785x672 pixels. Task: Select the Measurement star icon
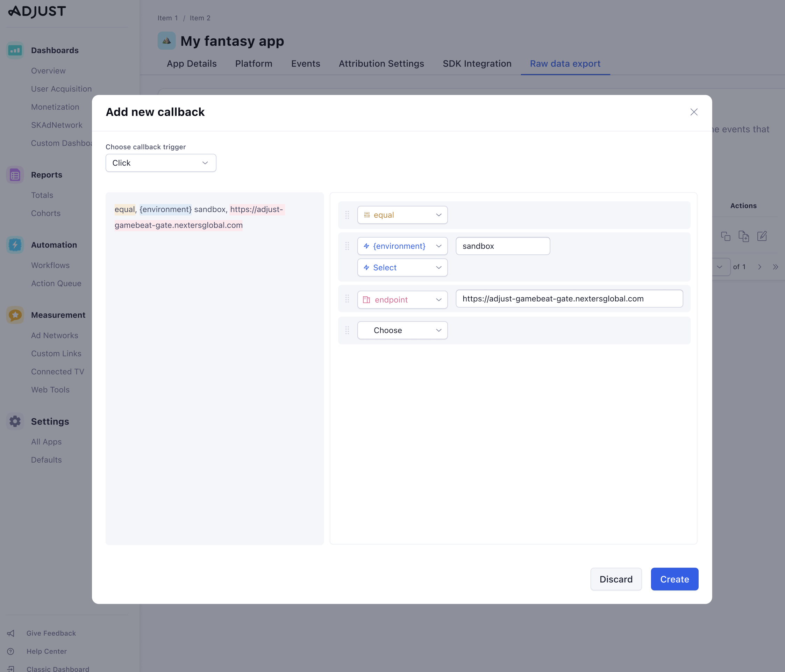tap(15, 315)
